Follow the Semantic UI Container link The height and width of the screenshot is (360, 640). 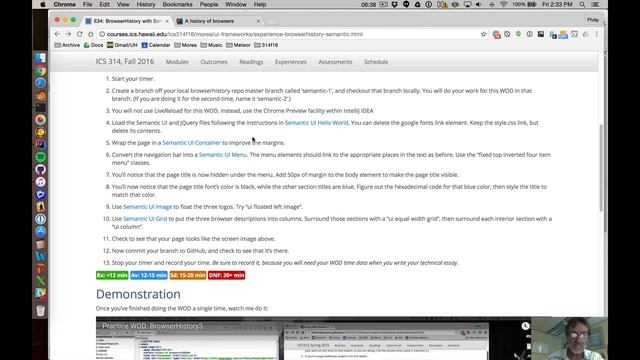[191, 143]
